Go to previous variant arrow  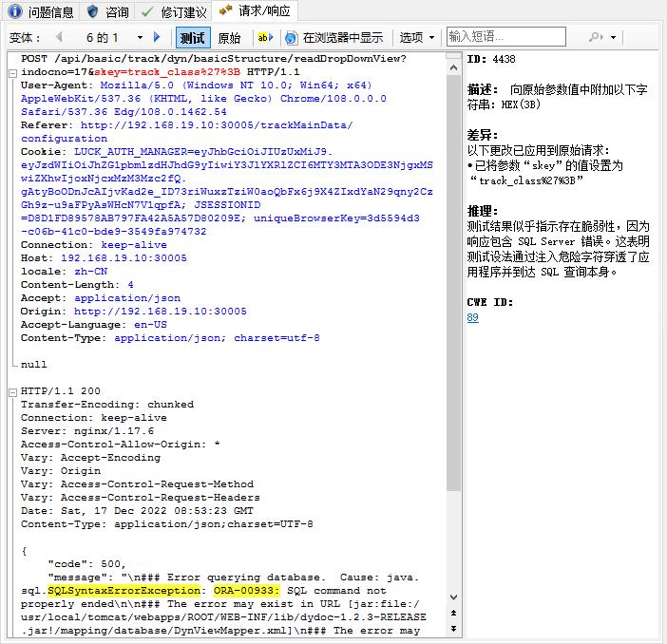tap(59, 37)
